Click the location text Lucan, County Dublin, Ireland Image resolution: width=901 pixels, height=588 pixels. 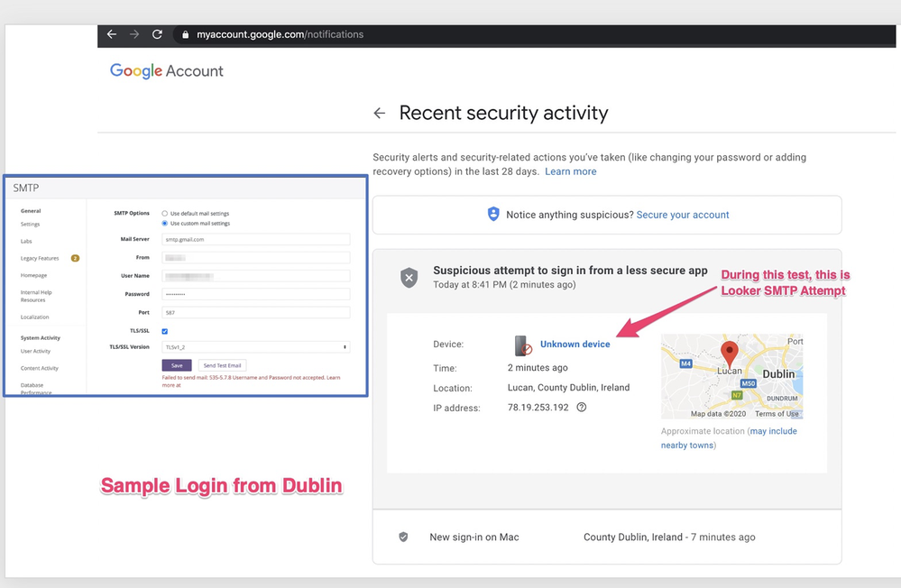tap(568, 388)
